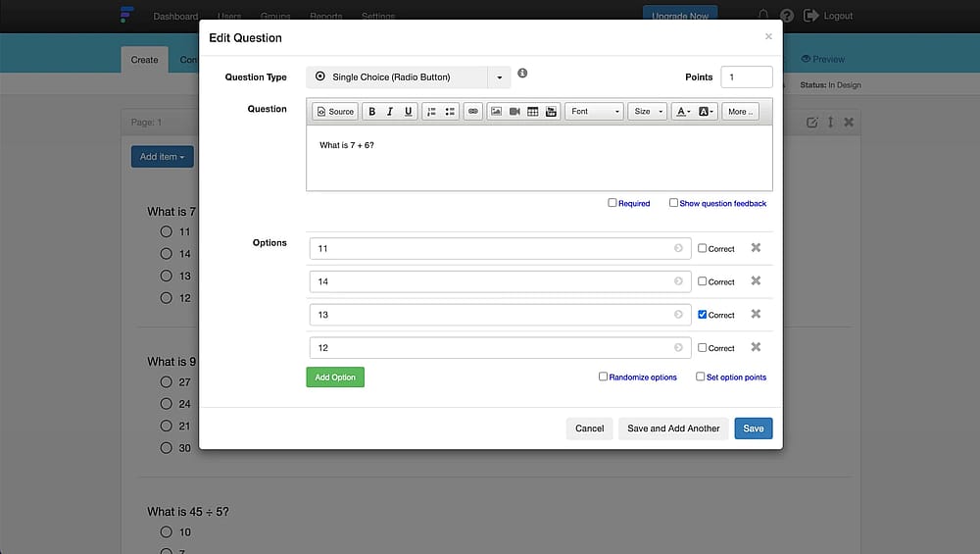Open the Size dropdown

point(648,112)
